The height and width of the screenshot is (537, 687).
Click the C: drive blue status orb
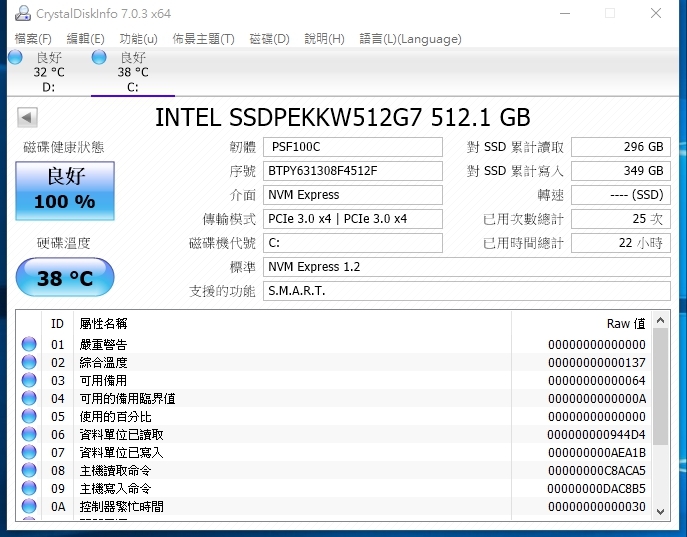(x=99, y=57)
